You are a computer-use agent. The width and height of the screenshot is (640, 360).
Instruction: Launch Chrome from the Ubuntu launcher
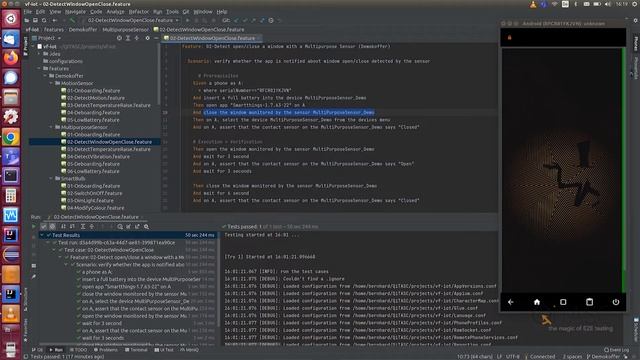tap(11, 137)
